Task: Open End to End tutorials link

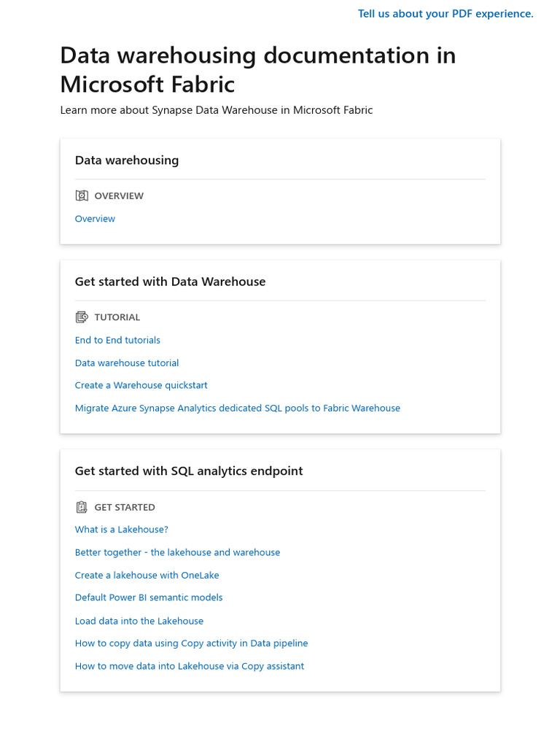Action: click(117, 340)
